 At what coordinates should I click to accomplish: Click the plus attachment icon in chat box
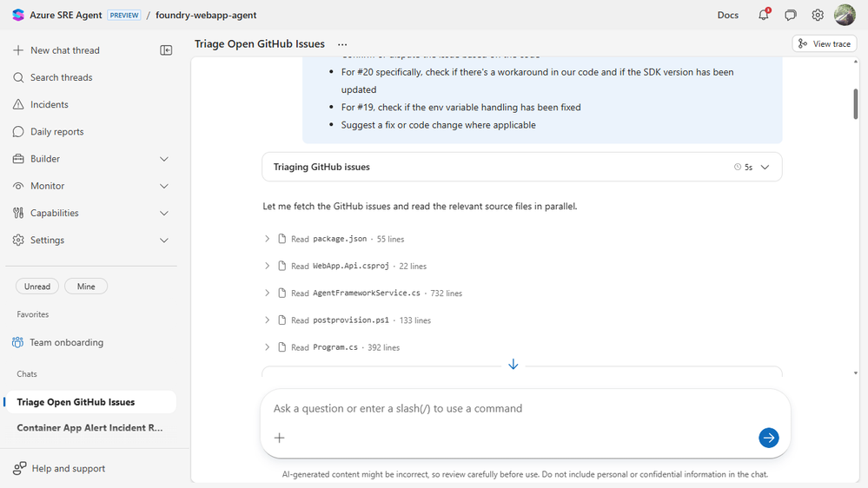pyautogui.click(x=280, y=439)
